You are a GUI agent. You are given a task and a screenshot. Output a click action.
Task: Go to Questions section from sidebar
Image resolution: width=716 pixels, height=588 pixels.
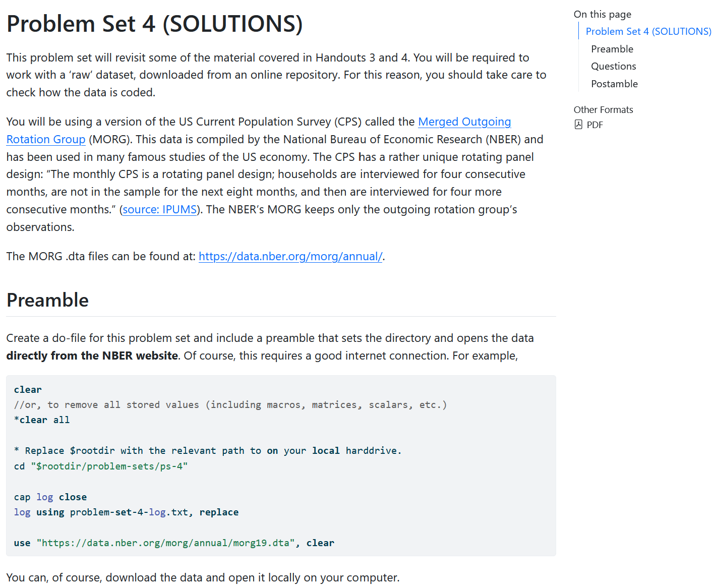613,66
